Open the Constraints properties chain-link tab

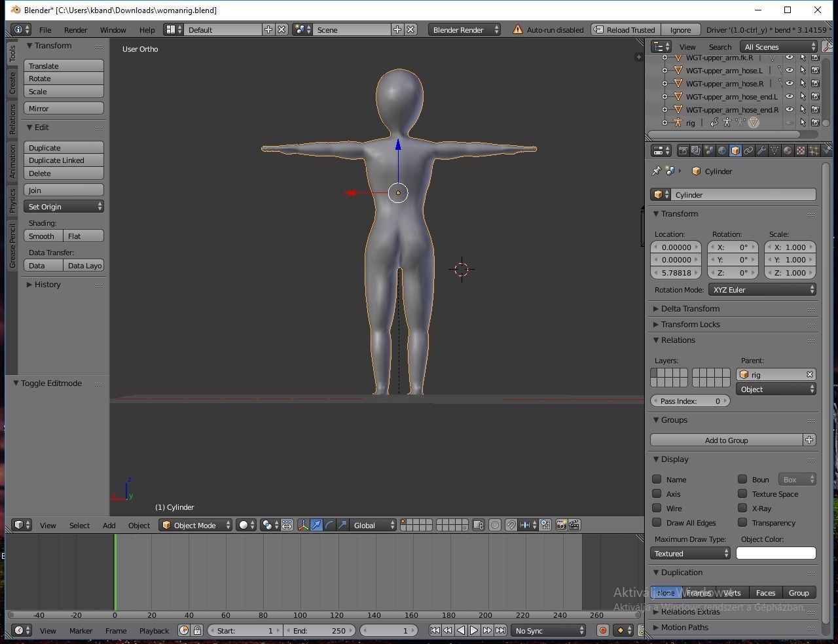pyautogui.click(x=748, y=151)
